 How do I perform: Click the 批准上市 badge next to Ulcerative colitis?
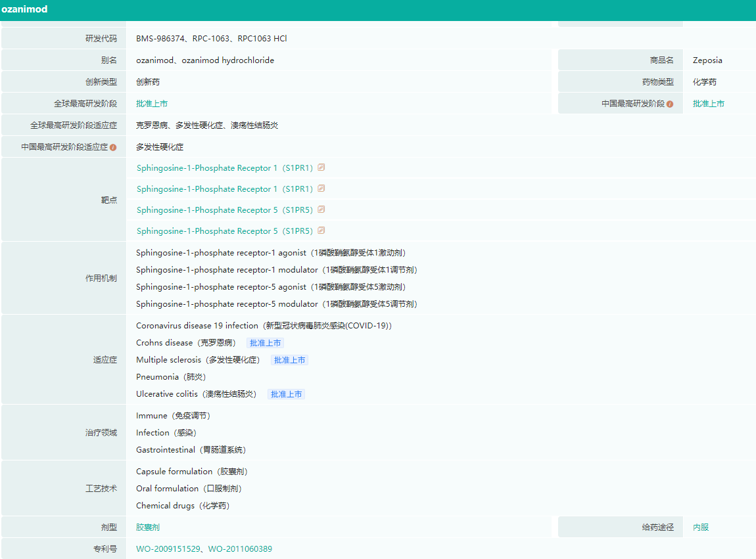287,394
